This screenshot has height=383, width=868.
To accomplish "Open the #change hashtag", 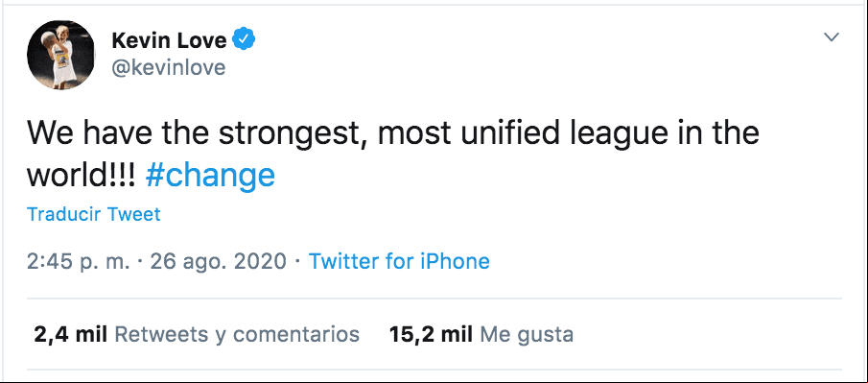I will click(x=210, y=176).
